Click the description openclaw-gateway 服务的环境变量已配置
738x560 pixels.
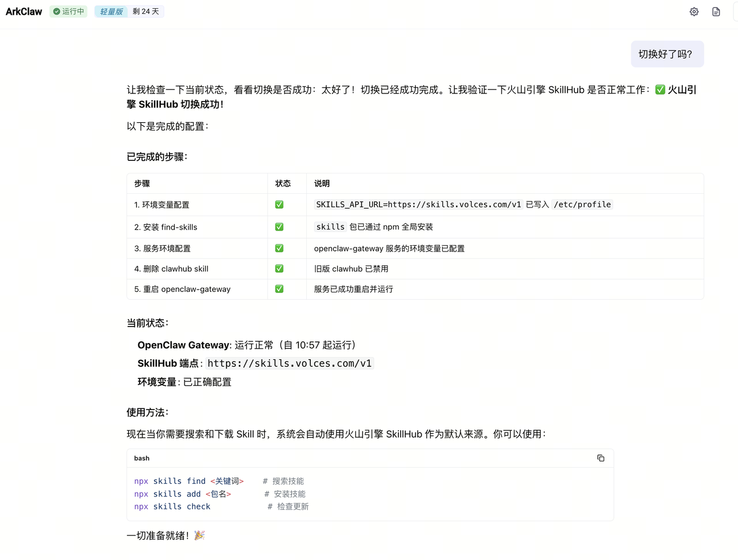(x=389, y=249)
